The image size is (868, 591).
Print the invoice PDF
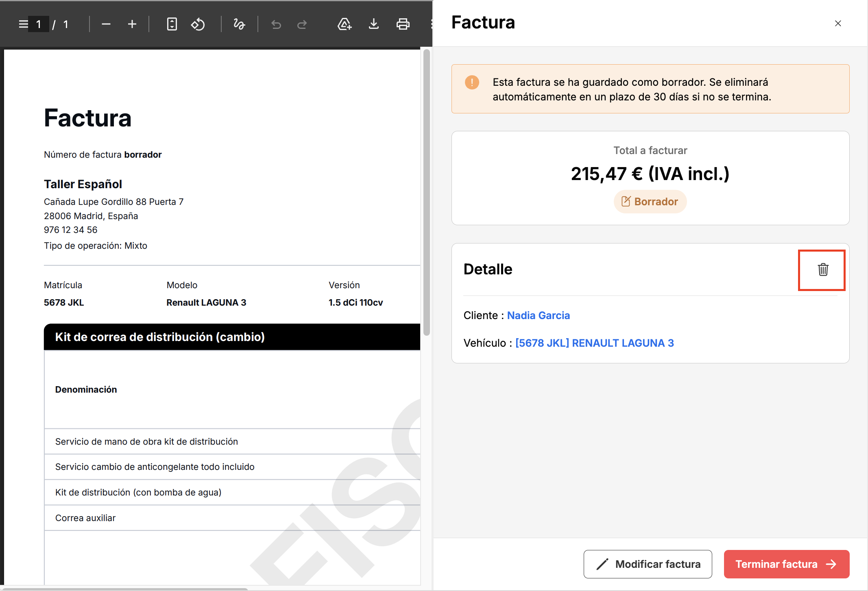(x=403, y=24)
